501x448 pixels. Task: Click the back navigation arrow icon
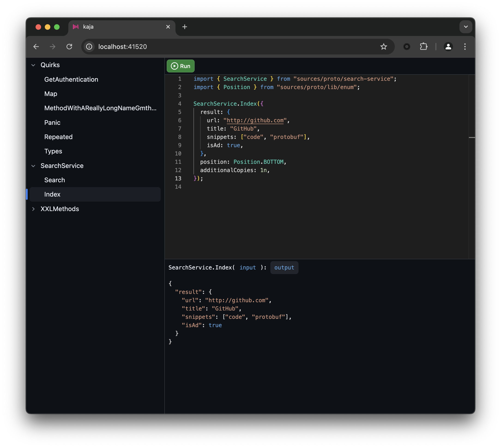pos(36,47)
